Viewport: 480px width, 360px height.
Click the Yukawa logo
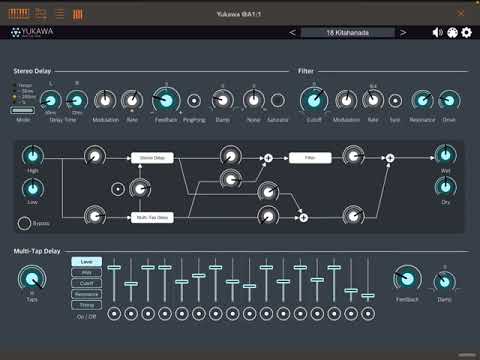point(32,32)
